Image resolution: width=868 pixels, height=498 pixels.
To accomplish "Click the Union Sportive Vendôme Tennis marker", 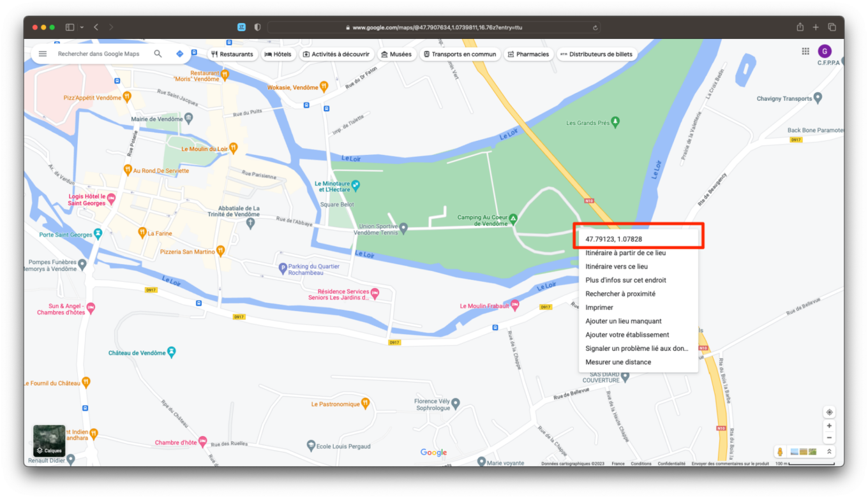I will 403,228.
